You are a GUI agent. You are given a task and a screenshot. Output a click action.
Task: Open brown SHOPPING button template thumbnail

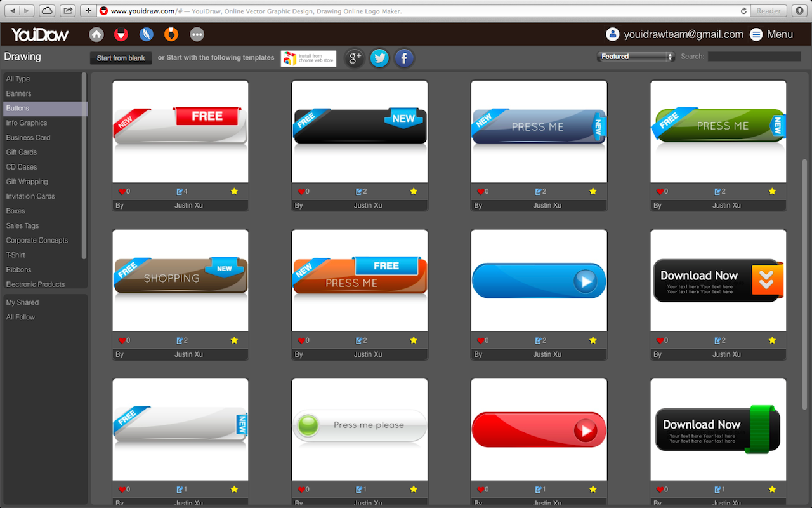point(180,281)
